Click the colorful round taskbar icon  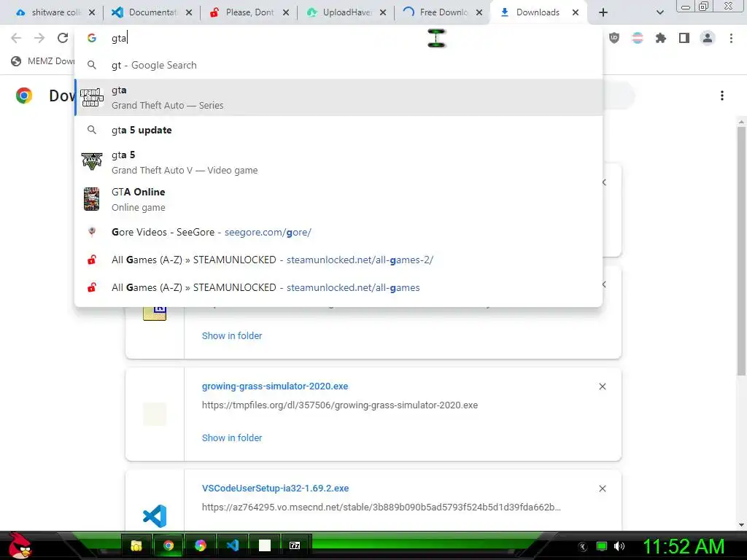(x=201, y=545)
